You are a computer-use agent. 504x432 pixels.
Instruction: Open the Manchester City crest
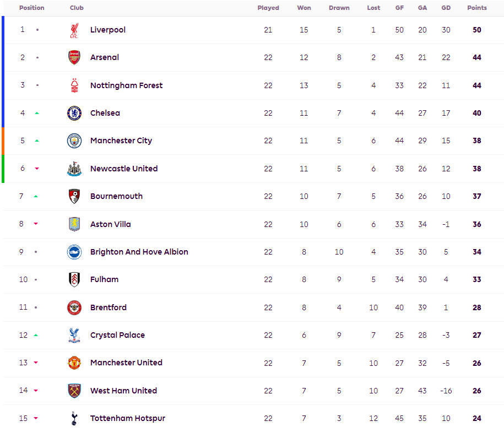click(x=74, y=141)
